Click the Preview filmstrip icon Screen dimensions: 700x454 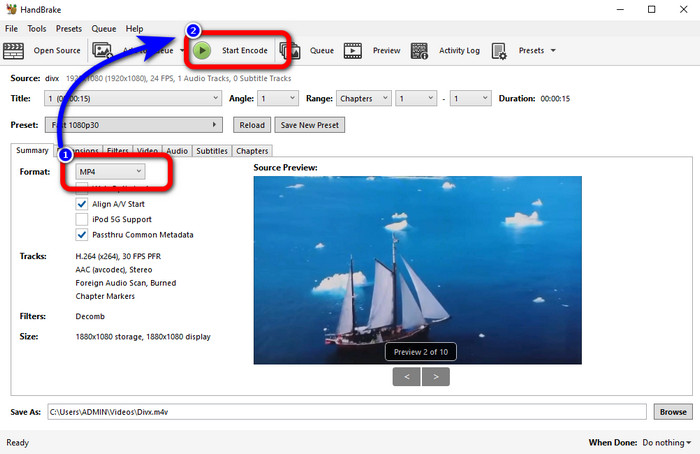(x=353, y=50)
